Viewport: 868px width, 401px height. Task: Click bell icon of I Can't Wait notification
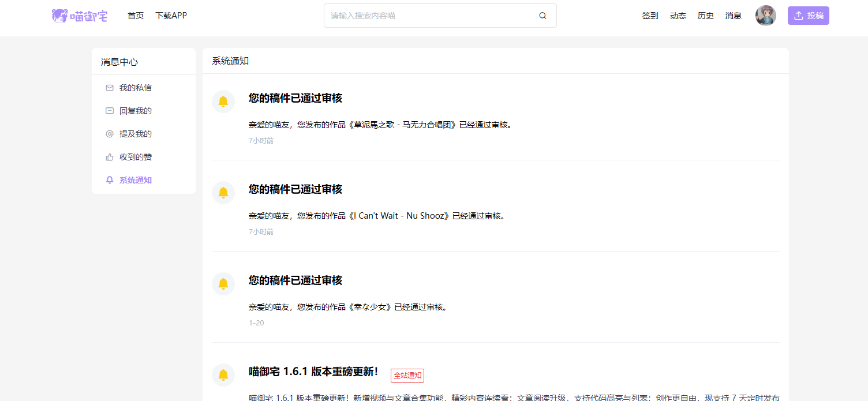pos(223,193)
